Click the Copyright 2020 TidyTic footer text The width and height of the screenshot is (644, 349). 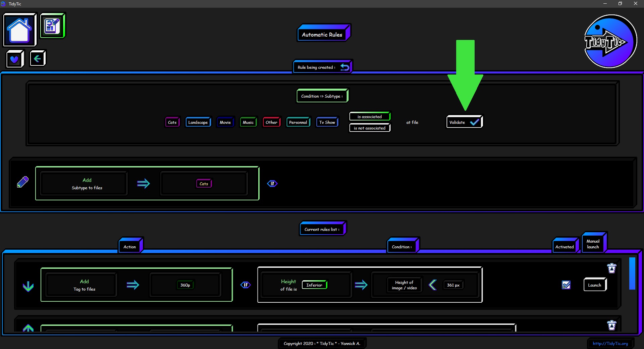(322, 343)
